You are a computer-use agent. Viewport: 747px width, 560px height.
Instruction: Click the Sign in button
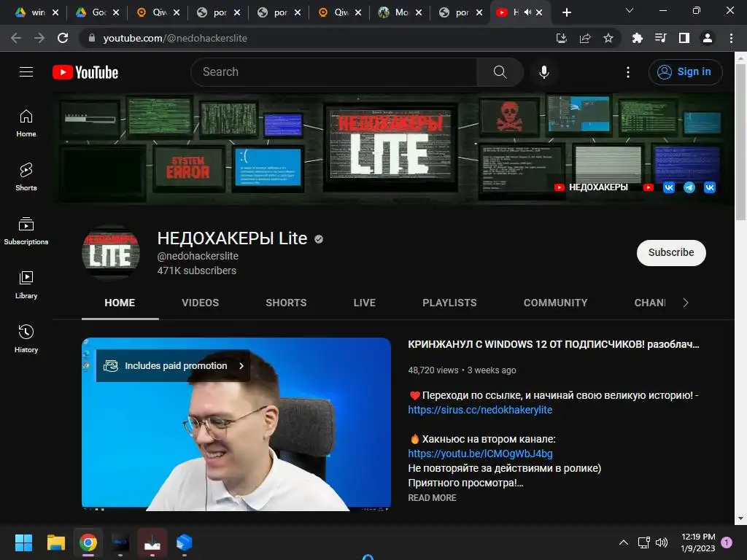click(685, 72)
